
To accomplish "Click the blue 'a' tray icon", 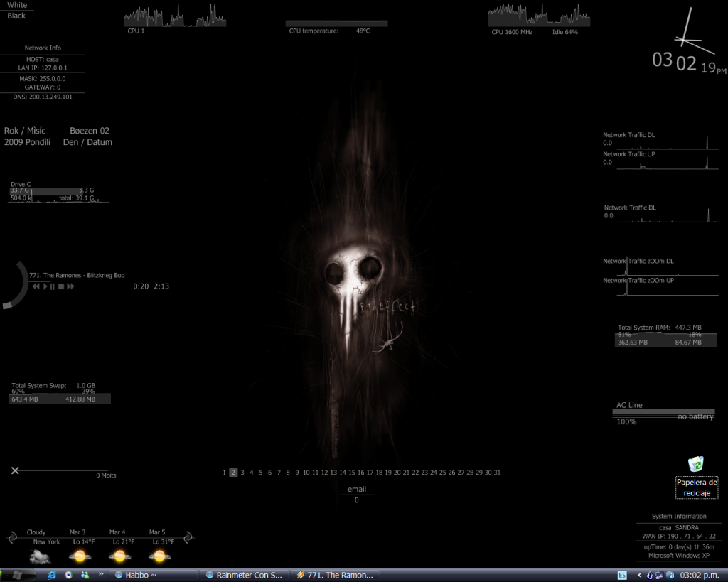I will pyautogui.click(x=670, y=575).
